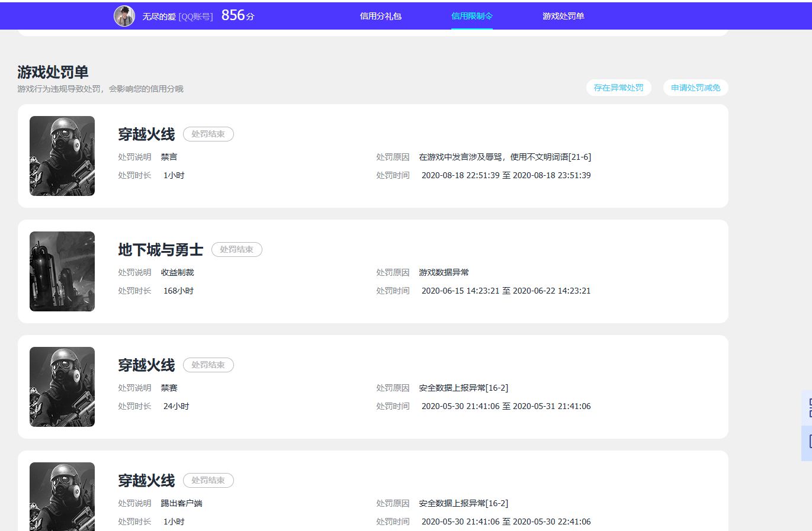Select the 踢出客户端 penalty description
The height and width of the screenshot is (531, 812).
point(181,503)
